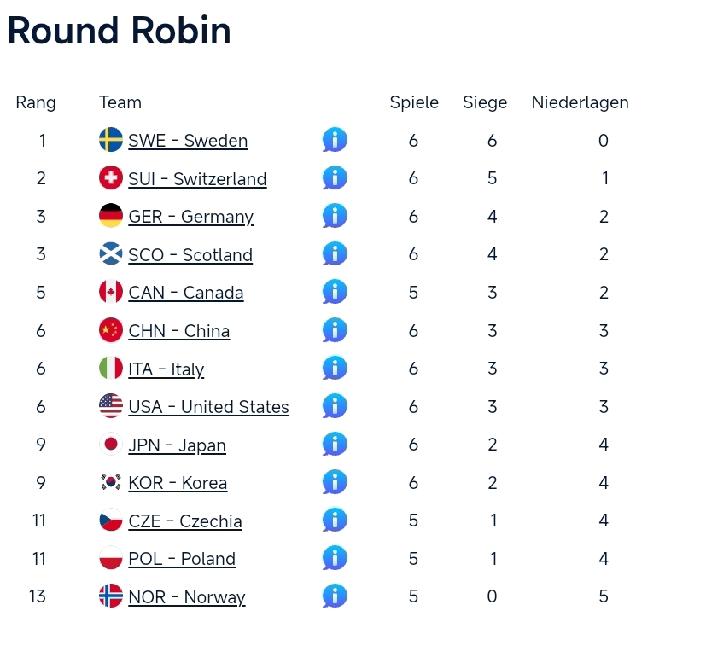Open the info bubble next to Switzerland

(335, 178)
